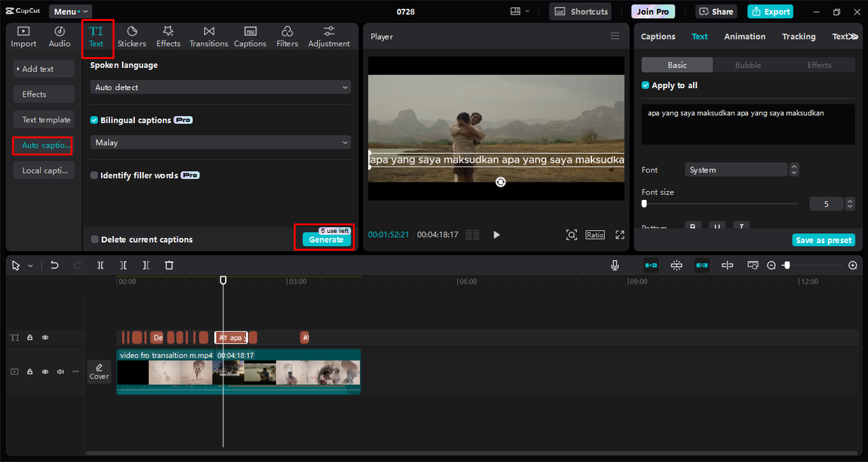This screenshot has height=462, width=868.
Task: Click the Cover edit button on timeline
Action: pyautogui.click(x=99, y=372)
